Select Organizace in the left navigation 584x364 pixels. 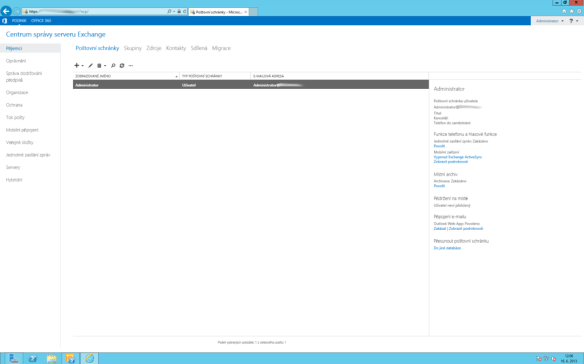tap(17, 92)
